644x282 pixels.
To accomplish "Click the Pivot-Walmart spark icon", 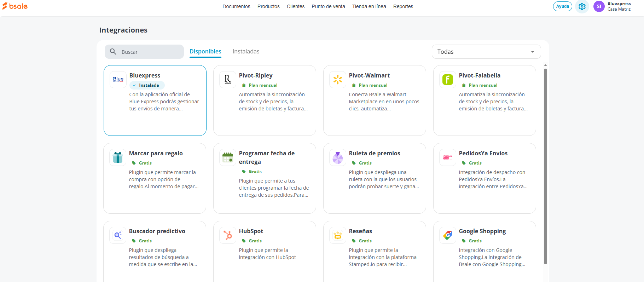I will [x=338, y=80].
